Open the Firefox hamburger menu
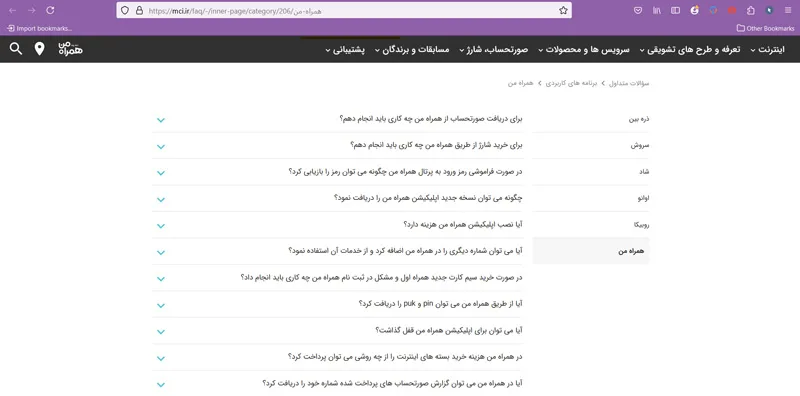Viewport: 800px width, 396px height. click(x=788, y=10)
